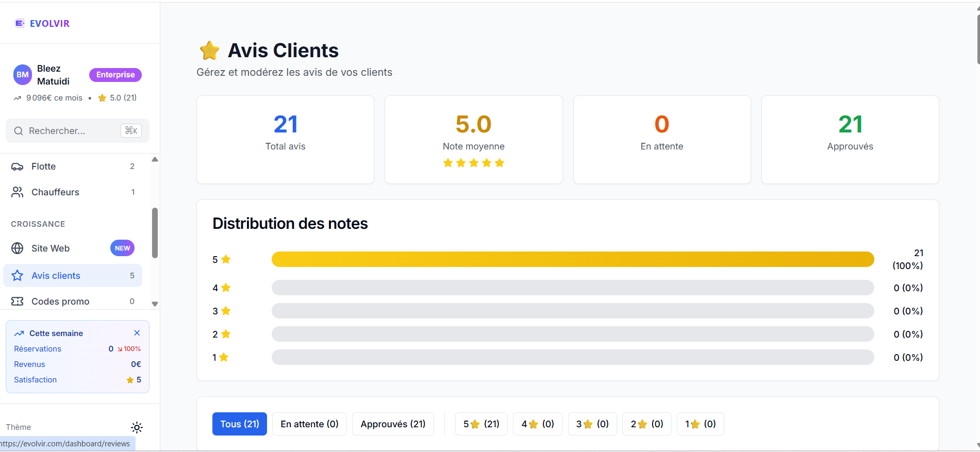The width and height of the screenshot is (980, 452).
Task: Click the Rechercher search field
Action: click(77, 131)
